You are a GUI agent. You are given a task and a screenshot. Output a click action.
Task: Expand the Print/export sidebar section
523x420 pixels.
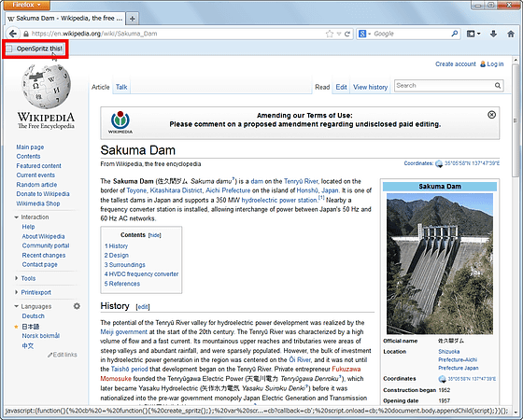tap(33, 292)
